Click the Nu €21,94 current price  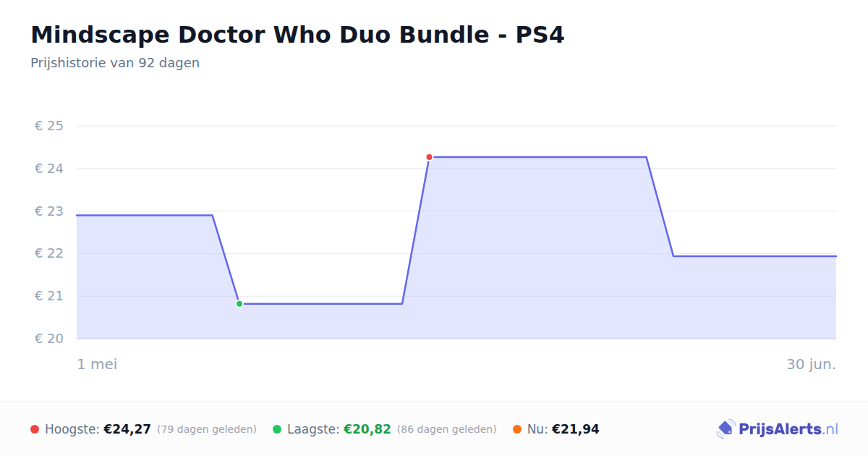point(576,429)
